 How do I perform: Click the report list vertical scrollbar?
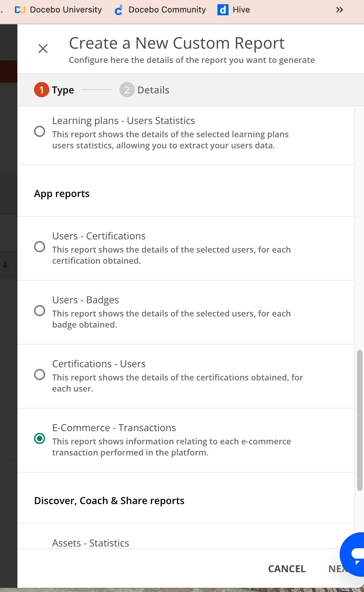[x=359, y=420]
